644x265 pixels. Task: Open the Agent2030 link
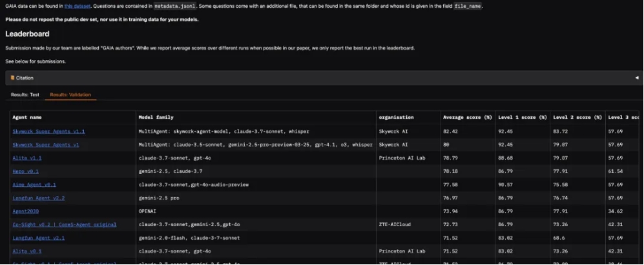pos(25,211)
